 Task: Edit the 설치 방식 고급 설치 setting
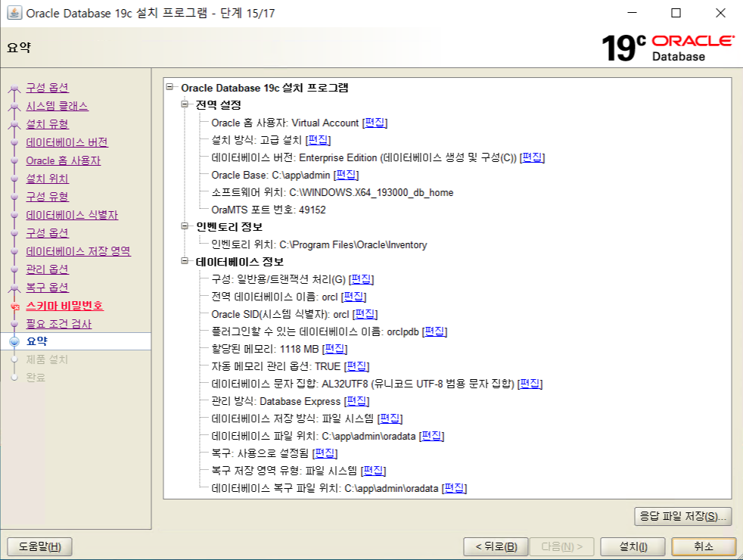click(x=318, y=140)
